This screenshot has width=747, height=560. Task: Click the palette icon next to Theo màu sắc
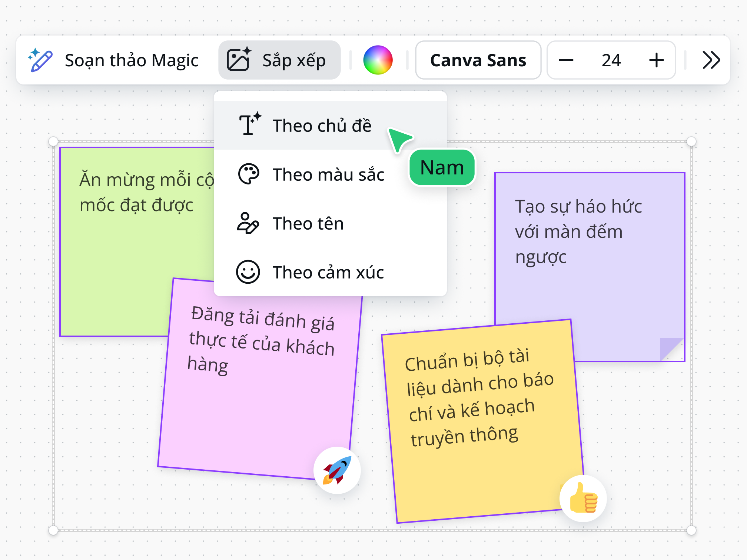[249, 174]
